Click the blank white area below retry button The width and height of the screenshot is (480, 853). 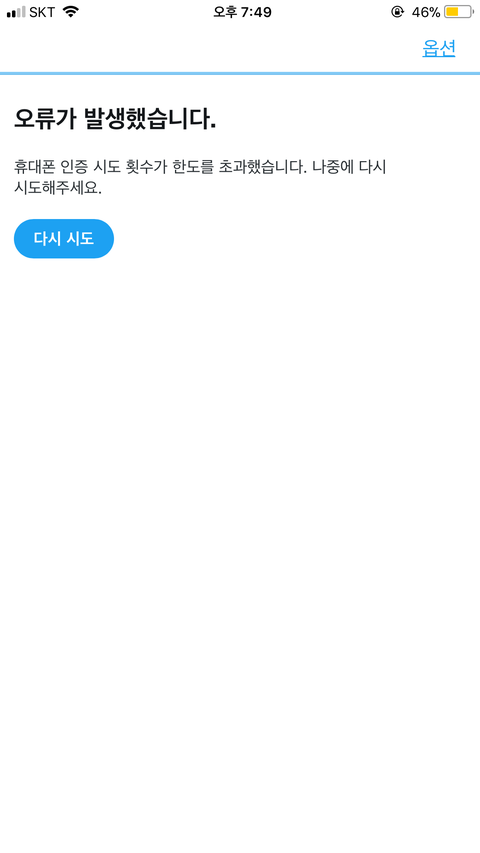pyautogui.click(x=240, y=544)
